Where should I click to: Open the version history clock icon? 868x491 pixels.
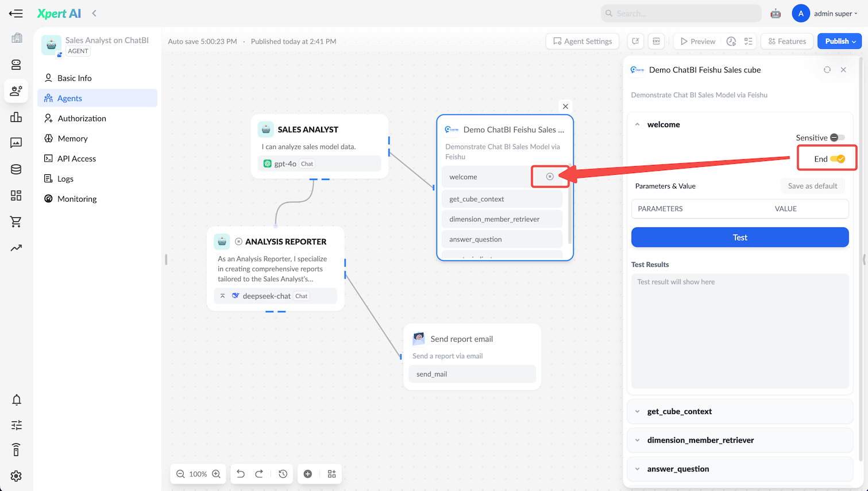click(283, 474)
